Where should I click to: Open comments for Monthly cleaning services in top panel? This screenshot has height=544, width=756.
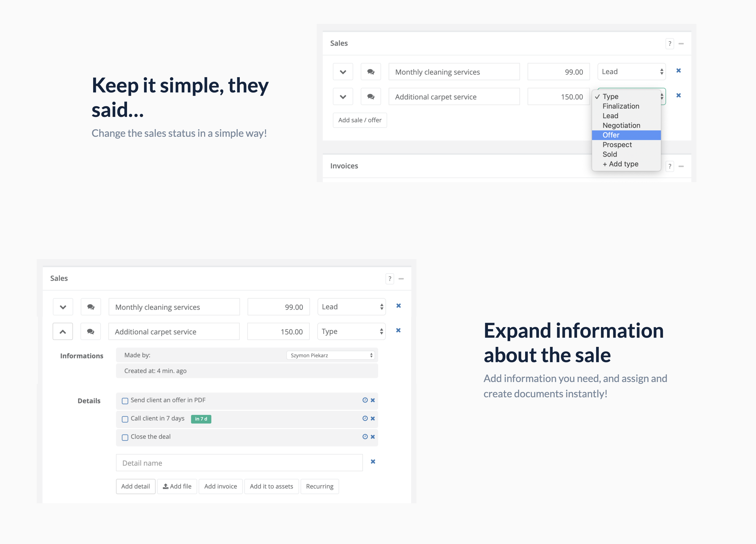[371, 72]
